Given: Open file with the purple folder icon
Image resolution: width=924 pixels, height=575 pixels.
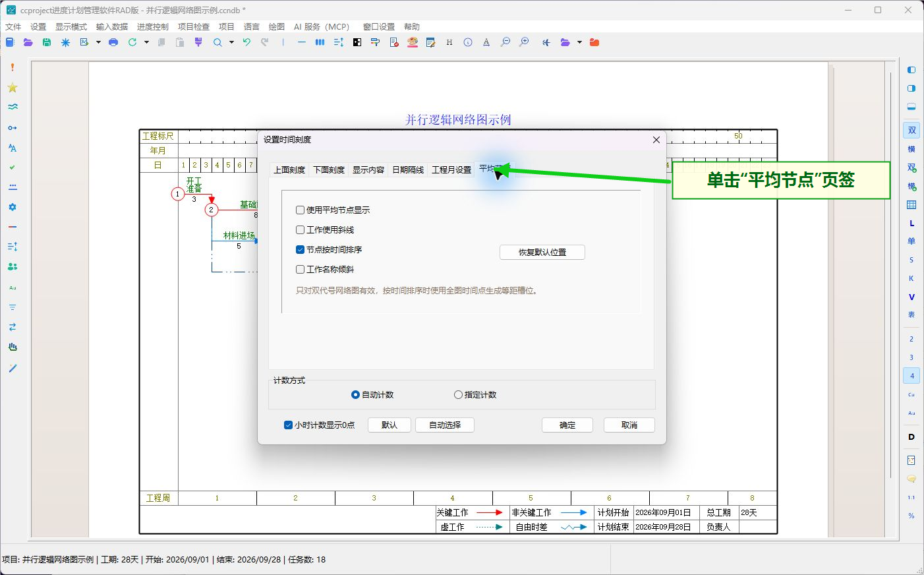Looking at the screenshot, I should (x=28, y=42).
